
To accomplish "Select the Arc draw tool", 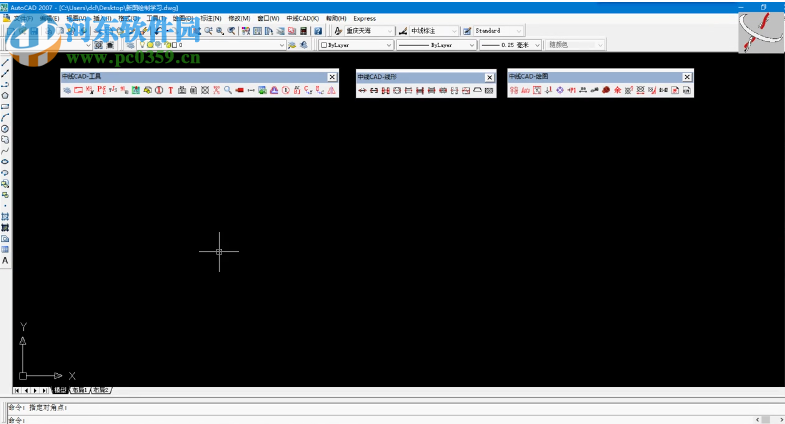I will pos(5,117).
